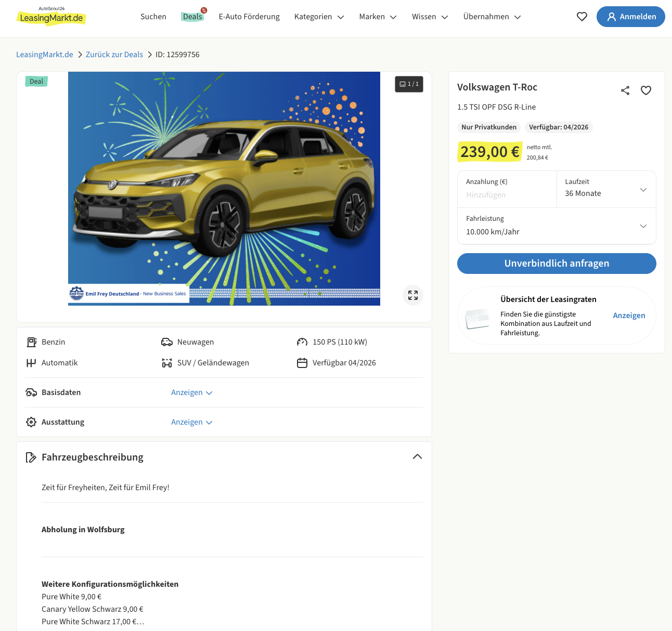
Task: Click Zurück zur Deals breadcrumb link
Action: pyautogui.click(x=114, y=55)
